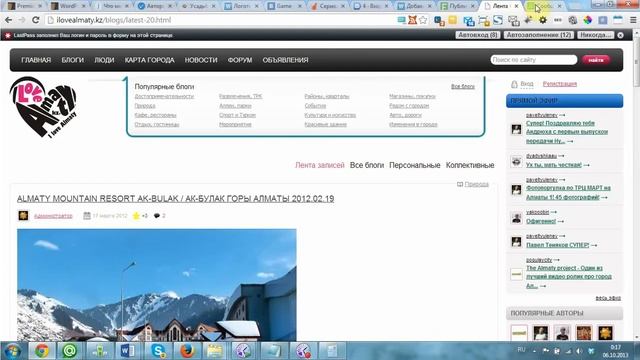The height and width of the screenshot is (360, 640).
Task: Open the Кафе, рестораны blog link
Action: tap(155, 115)
